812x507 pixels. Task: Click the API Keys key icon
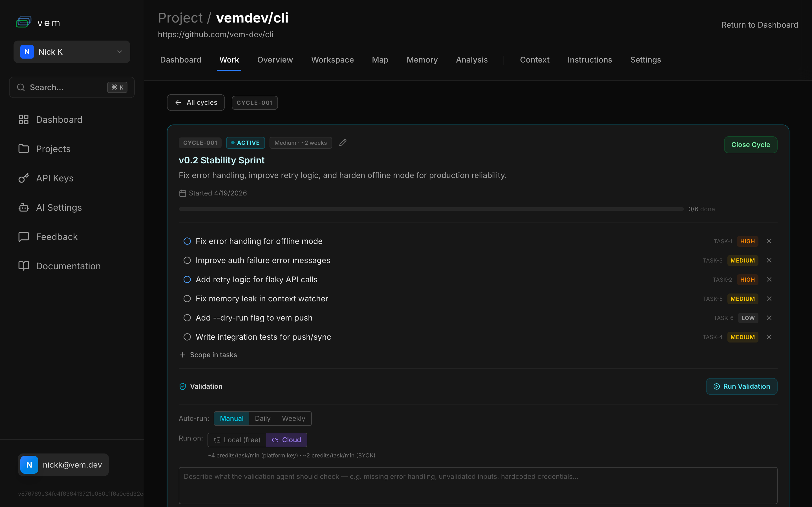pos(23,178)
